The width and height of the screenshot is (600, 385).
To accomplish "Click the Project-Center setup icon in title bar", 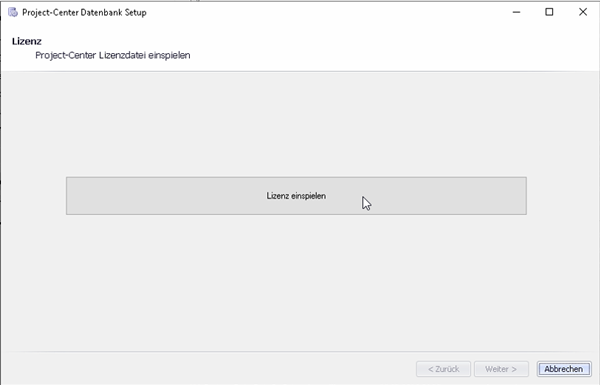I will [13, 12].
